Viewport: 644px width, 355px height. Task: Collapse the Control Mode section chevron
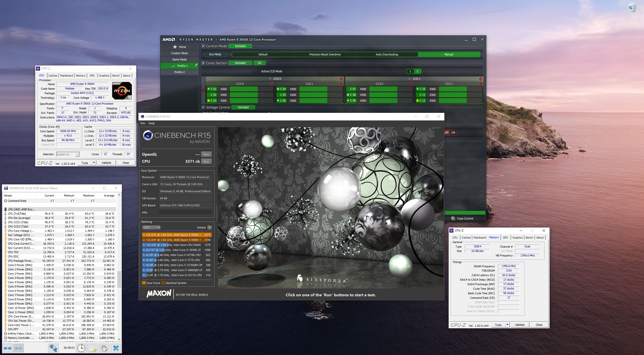coord(203,46)
